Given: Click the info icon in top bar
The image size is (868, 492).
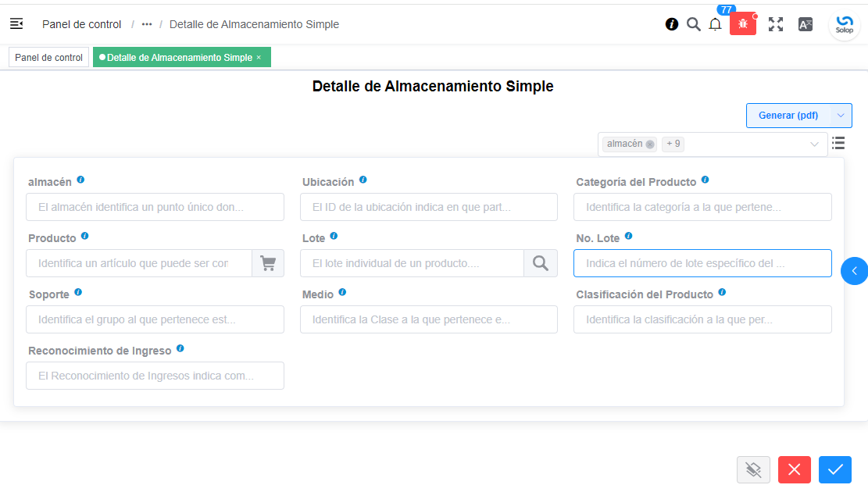Looking at the screenshot, I should coord(671,24).
